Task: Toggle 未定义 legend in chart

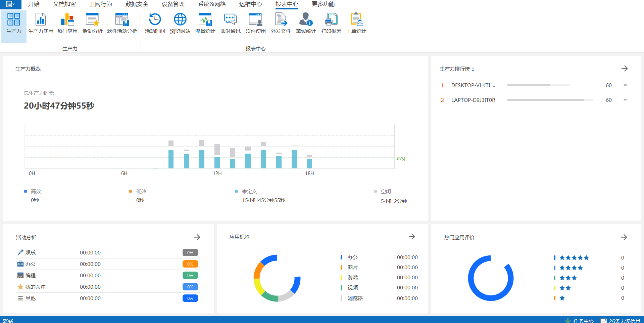Action: (246, 191)
